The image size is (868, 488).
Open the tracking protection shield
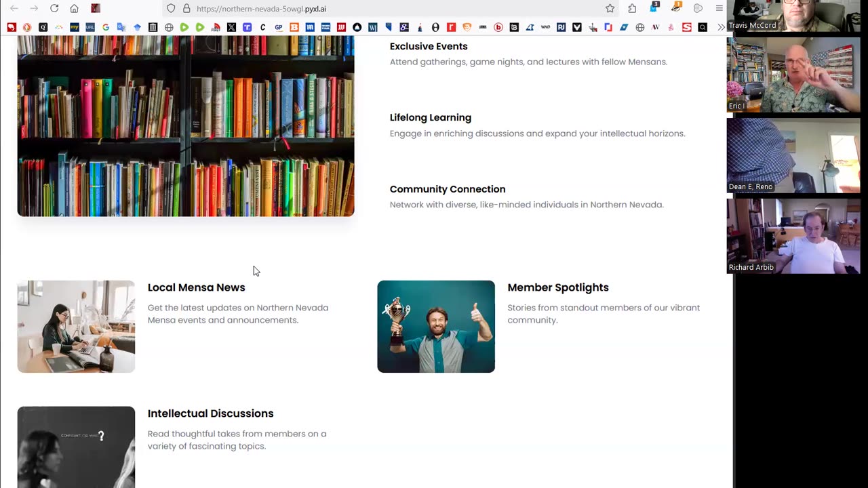pyautogui.click(x=171, y=9)
